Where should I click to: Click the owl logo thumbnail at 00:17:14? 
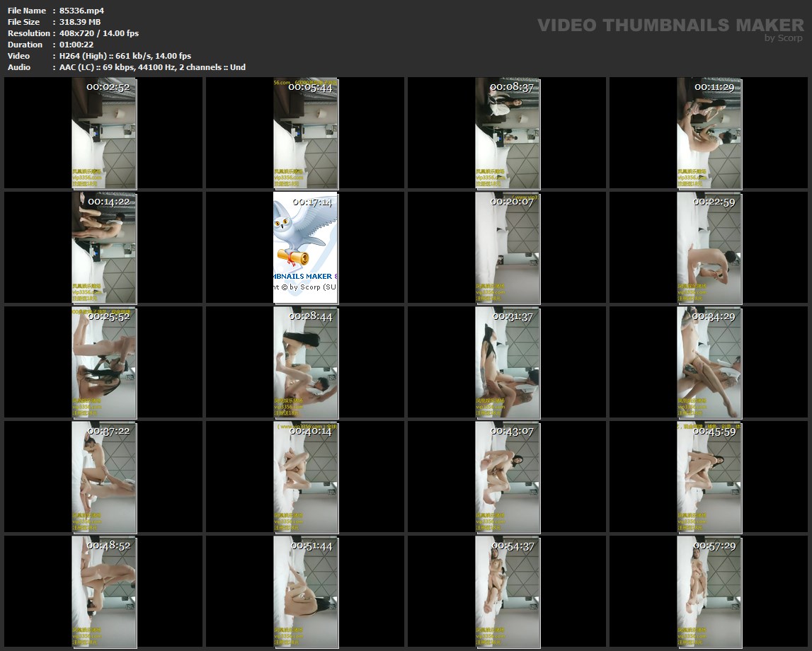coord(305,248)
